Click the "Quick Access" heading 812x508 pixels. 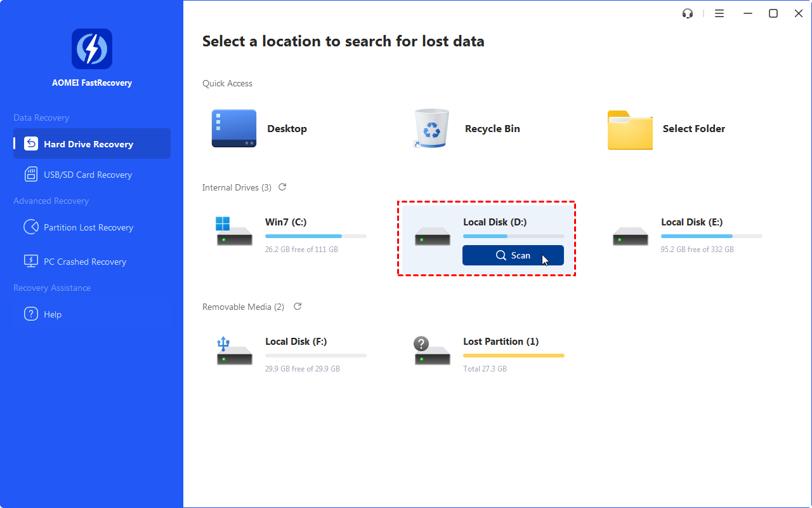click(x=227, y=83)
